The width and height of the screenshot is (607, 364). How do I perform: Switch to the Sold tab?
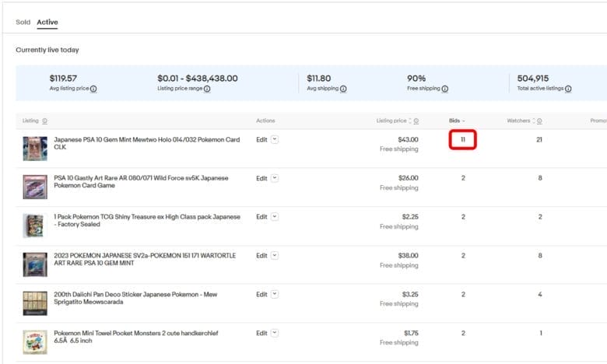coord(23,23)
